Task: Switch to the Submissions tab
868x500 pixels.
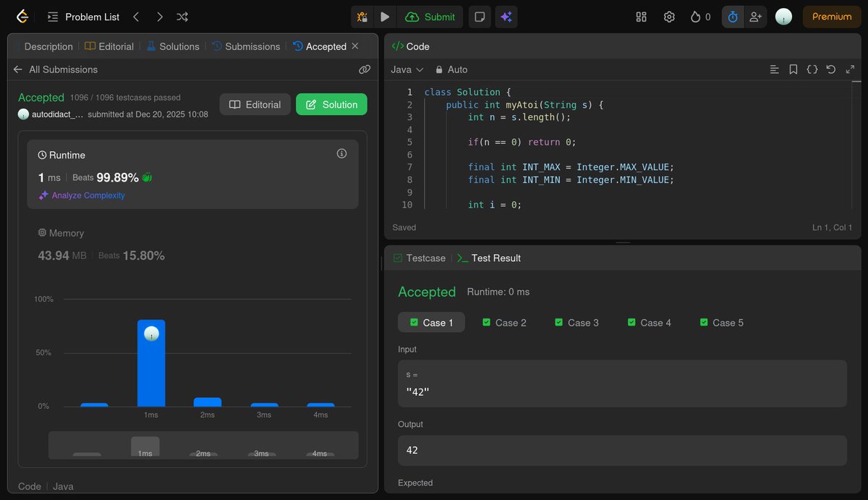Action: coord(245,46)
